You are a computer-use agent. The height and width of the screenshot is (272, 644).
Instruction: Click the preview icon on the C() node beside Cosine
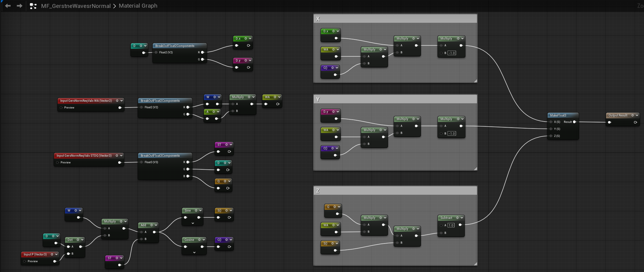point(226,240)
